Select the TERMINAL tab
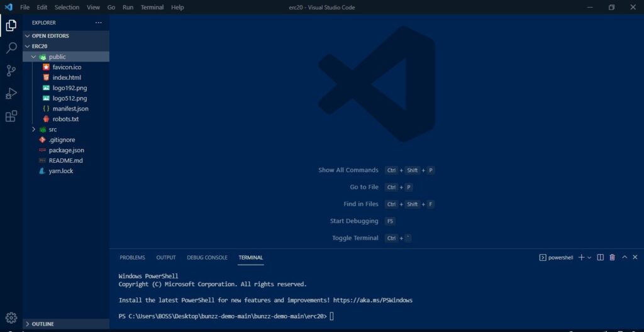 click(x=250, y=258)
